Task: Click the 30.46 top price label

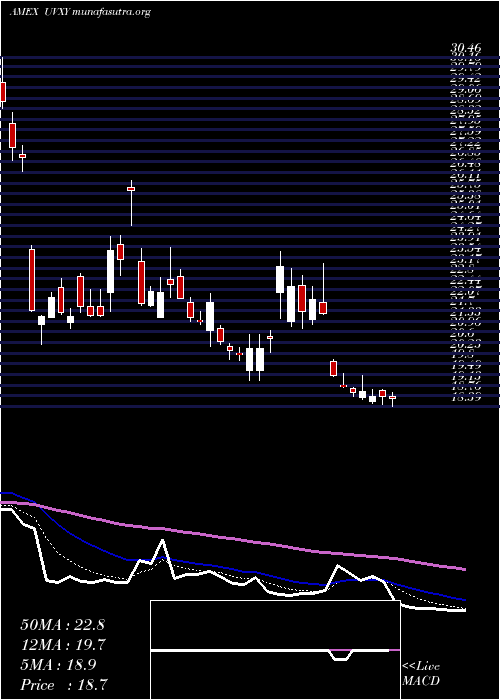Action: tap(466, 47)
